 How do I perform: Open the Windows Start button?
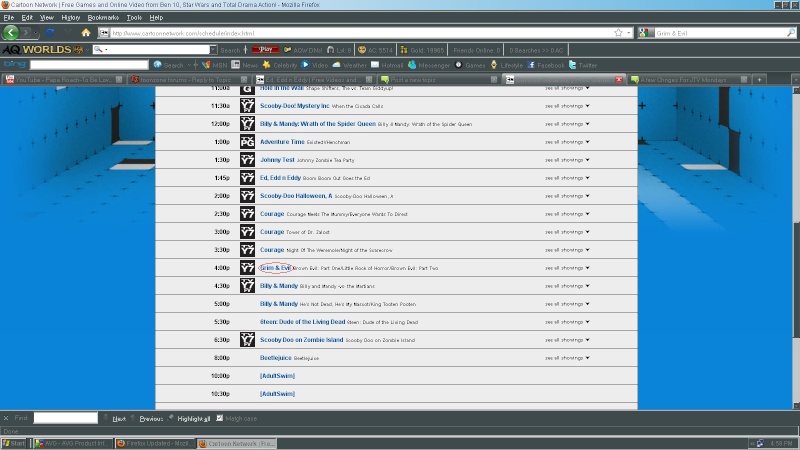14,443
